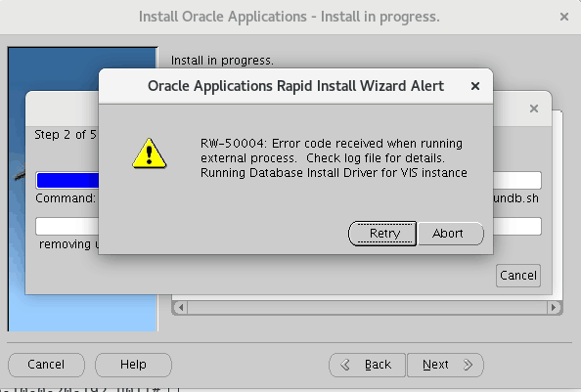The image size is (581, 392).
Task: Click the 'Install in progress.' heading text
Action: pyautogui.click(x=222, y=61)
